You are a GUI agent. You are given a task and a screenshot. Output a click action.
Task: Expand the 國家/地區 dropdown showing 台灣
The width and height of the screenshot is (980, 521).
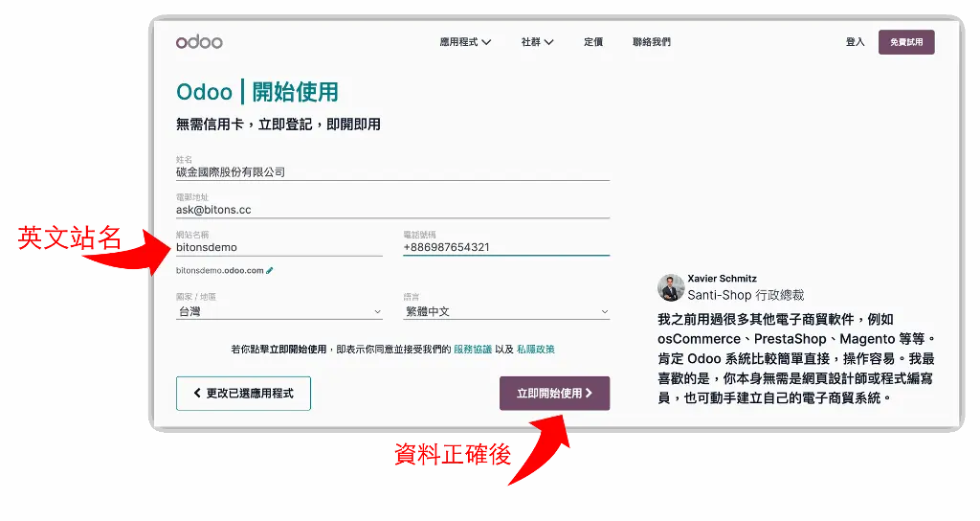coord(278,311)
